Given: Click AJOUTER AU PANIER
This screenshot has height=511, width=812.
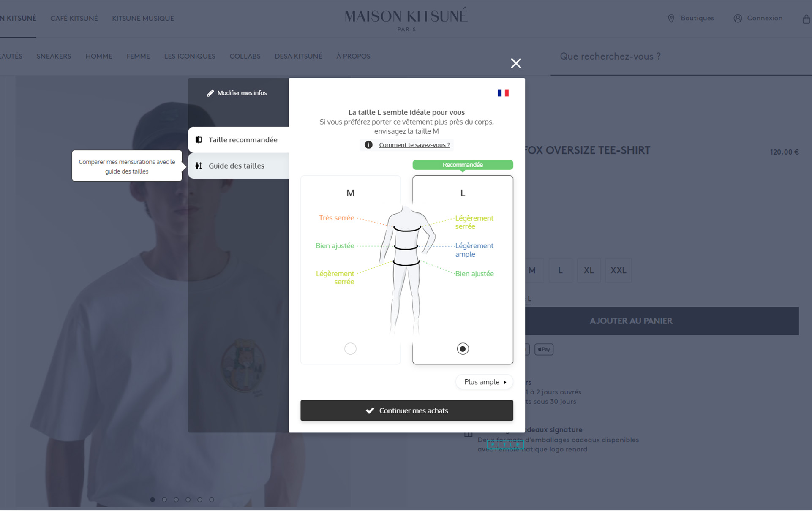Looking at the screenshot, I should point(631,321).
